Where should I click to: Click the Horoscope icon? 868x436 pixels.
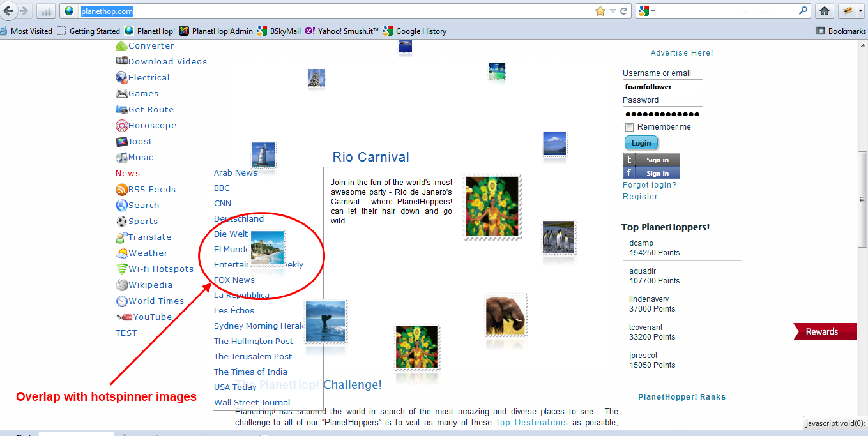[x=121, y=126]
